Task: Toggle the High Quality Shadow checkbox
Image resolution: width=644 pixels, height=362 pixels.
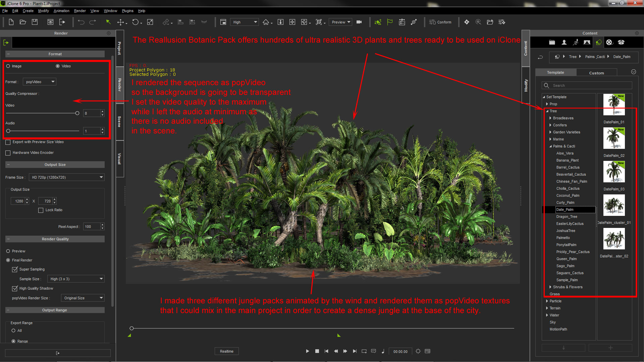Action: point(15,289)
